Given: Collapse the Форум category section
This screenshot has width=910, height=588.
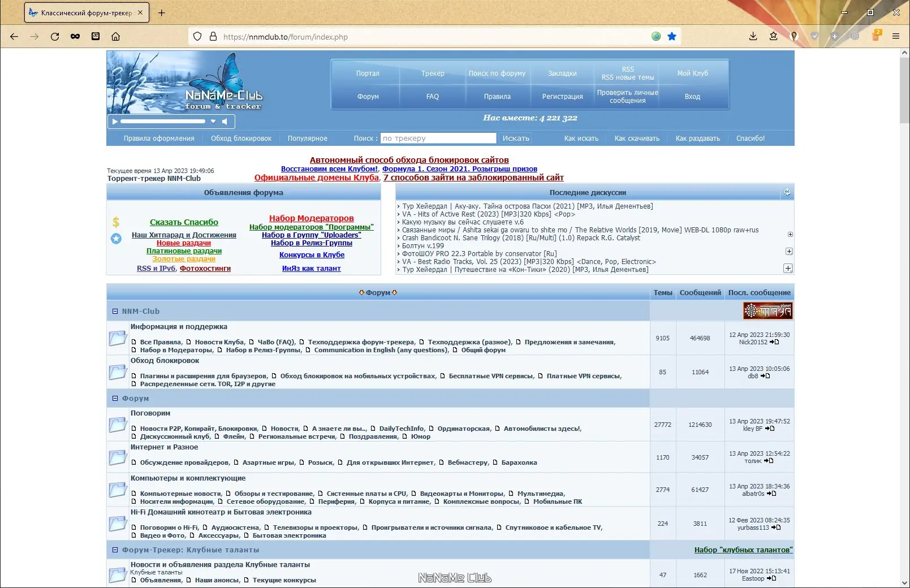Looking at the screenshot, I should pyautogui.click(x=115, y=399).
